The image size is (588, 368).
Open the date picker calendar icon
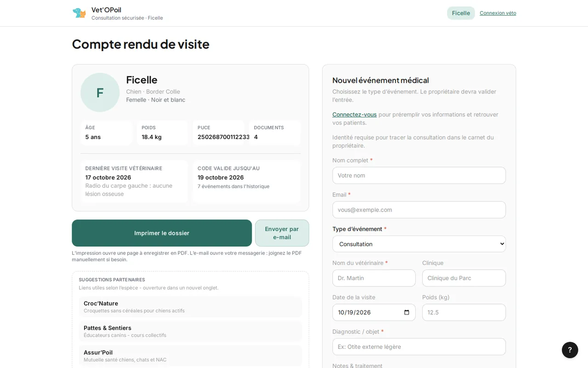[407, 312]
